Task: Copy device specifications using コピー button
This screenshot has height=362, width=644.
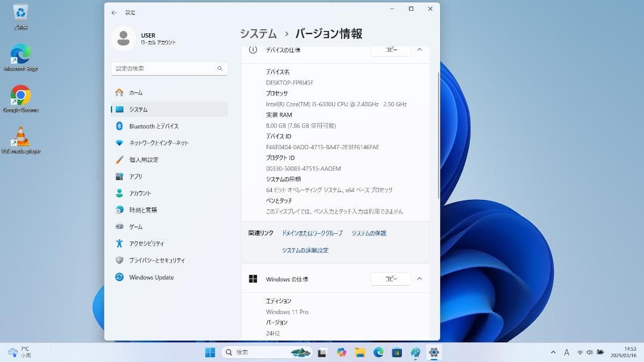Action: click(391, 51)
